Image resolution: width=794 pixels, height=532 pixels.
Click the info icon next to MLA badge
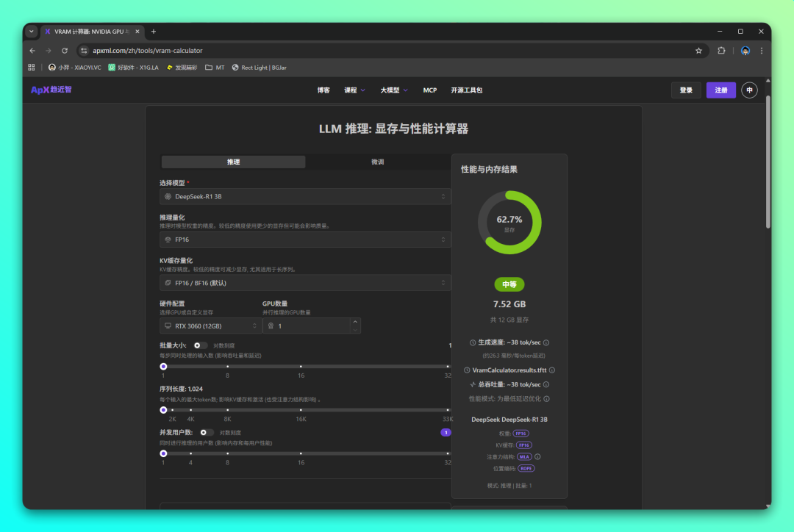point(537,456)
